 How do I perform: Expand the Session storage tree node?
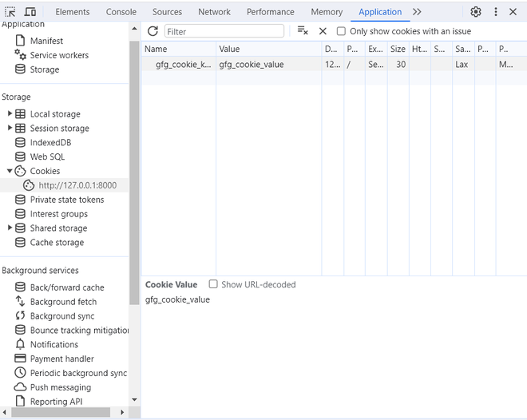click(x=10, y=128)
